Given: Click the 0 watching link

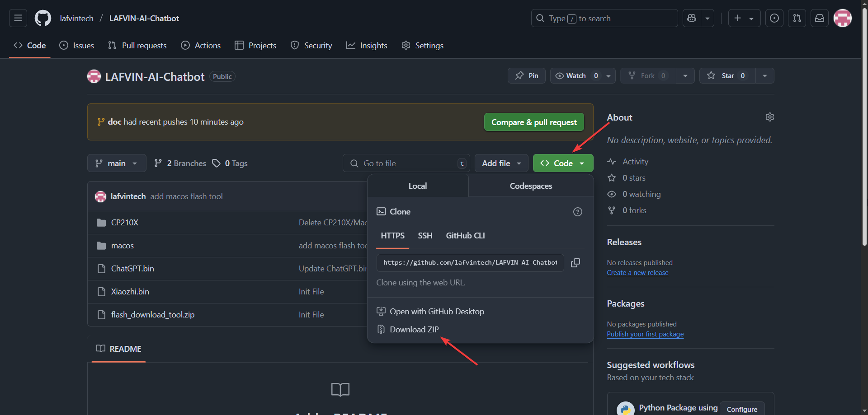Looking at the screenshot, I should click(634, 194).
